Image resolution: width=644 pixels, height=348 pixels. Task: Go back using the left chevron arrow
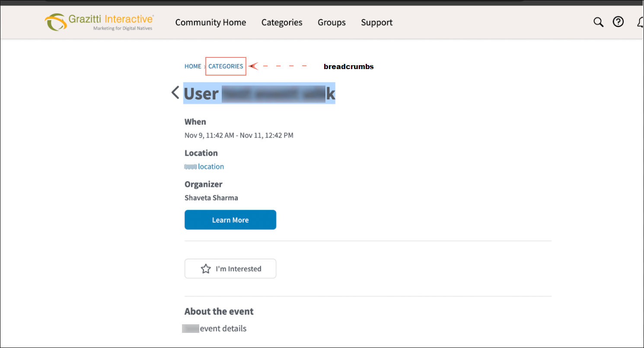point(175,92)
